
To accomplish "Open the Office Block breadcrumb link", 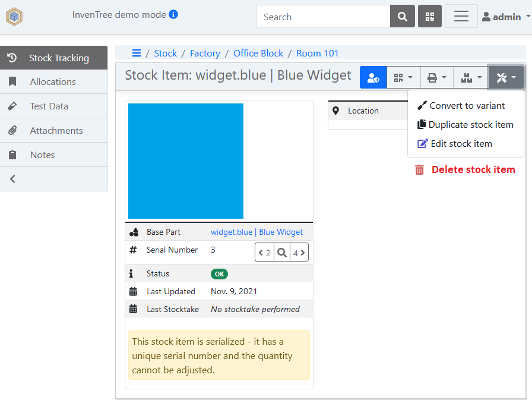I will 258,53.
